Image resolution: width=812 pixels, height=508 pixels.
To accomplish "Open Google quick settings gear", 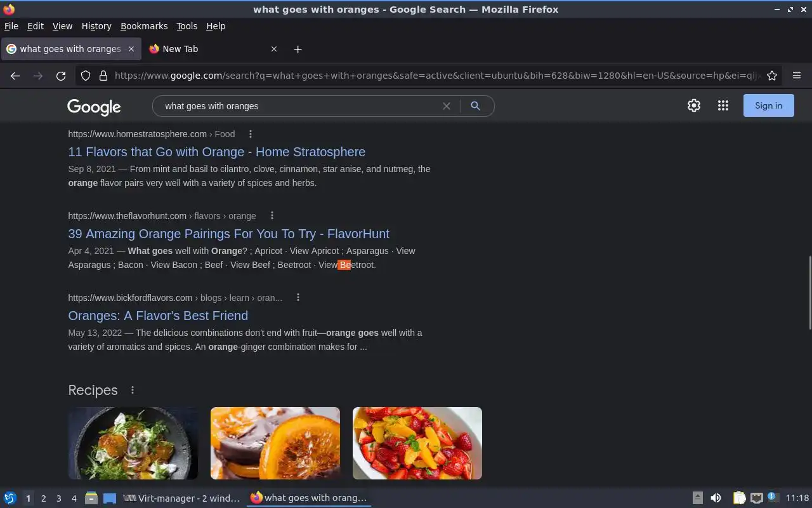I will pos(694,105).
